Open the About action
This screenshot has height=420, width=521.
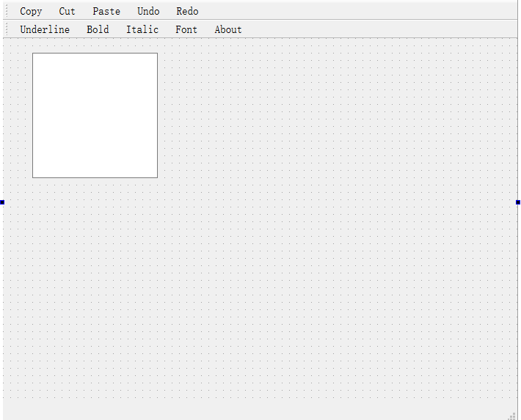(x=228, y=29)
